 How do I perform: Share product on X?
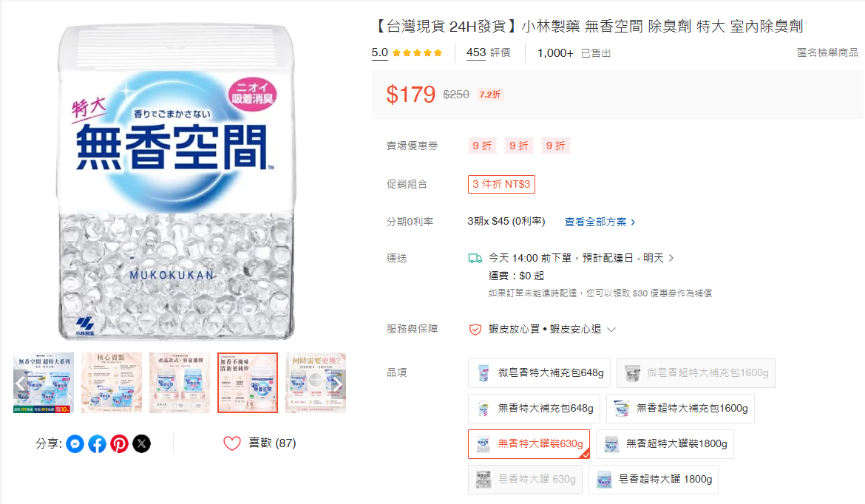click(x=142, y=444)
